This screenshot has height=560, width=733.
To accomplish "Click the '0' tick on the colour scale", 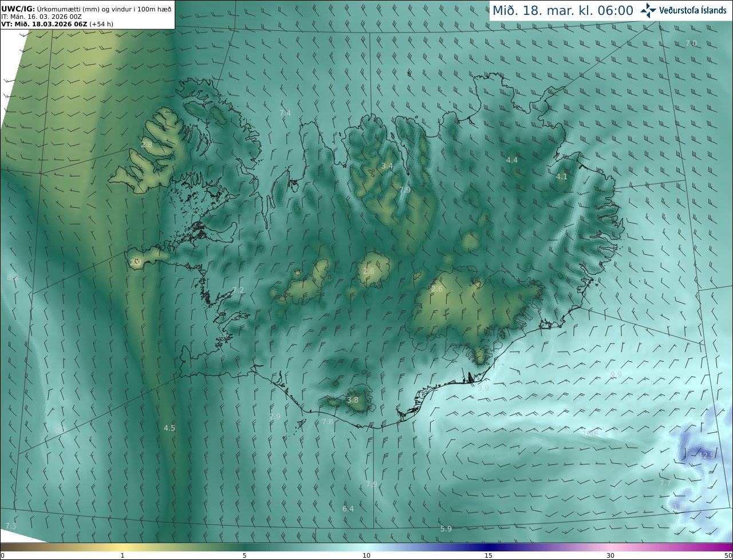I will (2, 555).
